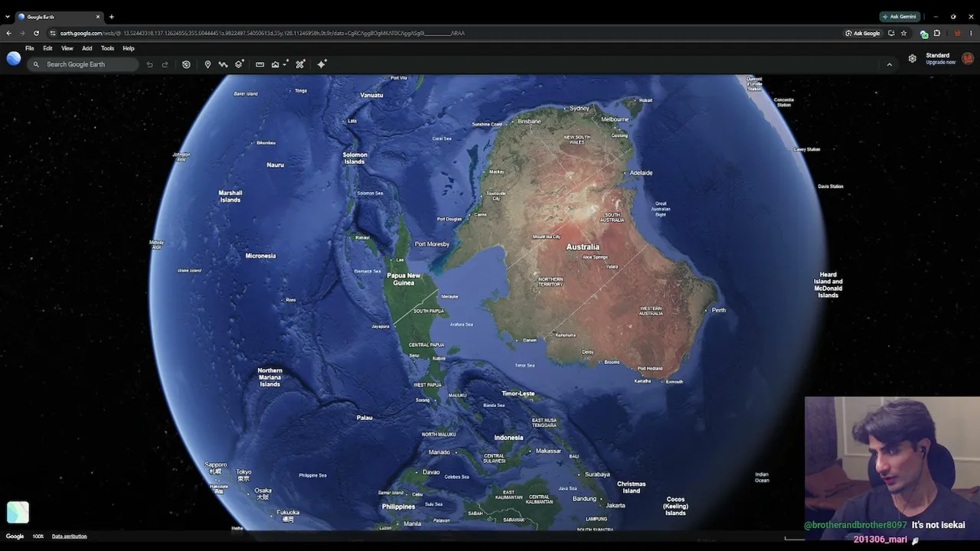Viewport: 980px width, 551px height.
Task: Close the Google Earth tab
Action: [98, 16]
